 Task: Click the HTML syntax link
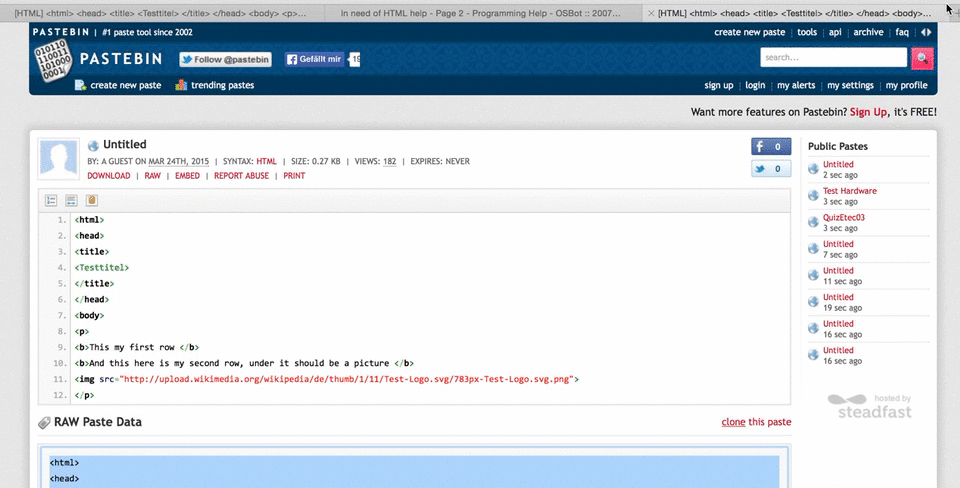pyautogui.click(x=266, y=162)
